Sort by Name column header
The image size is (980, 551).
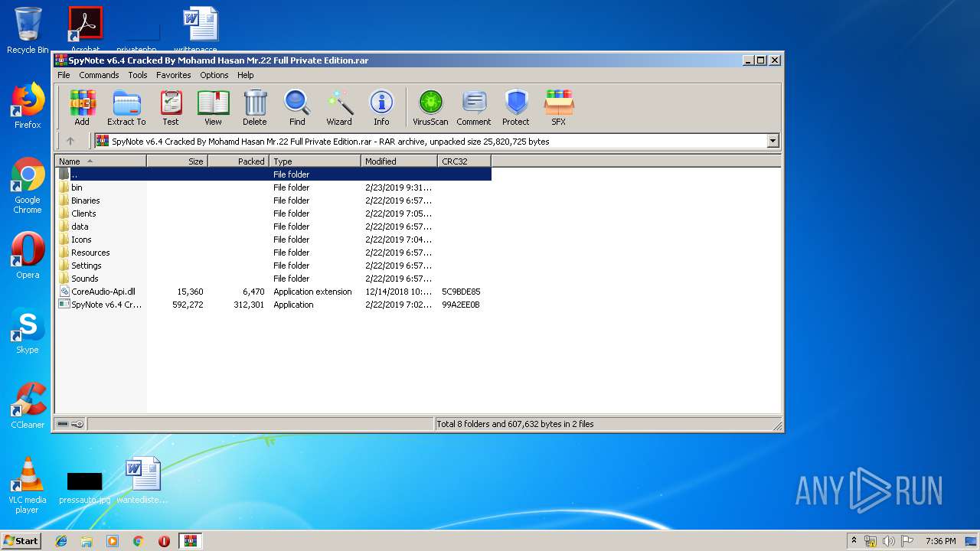pyautogui.click(x=100, y=161)
